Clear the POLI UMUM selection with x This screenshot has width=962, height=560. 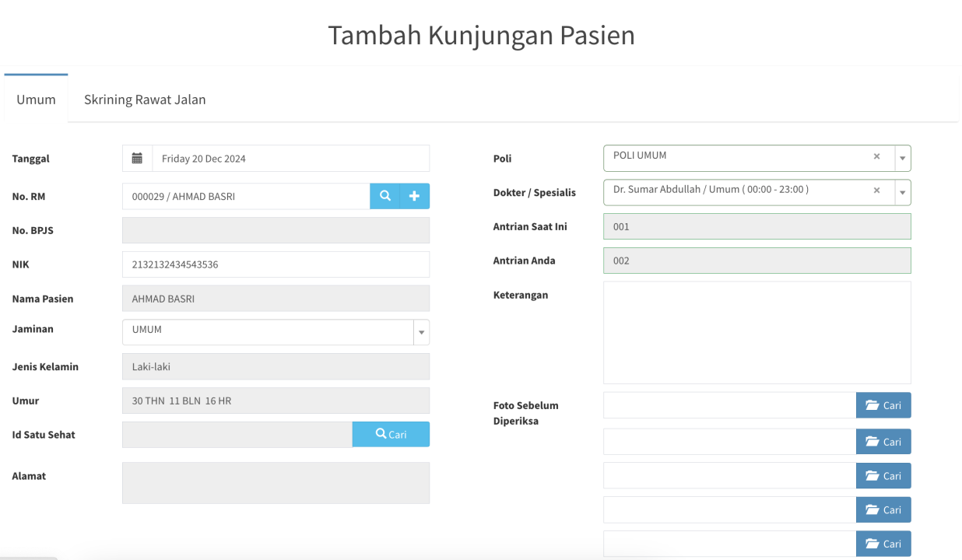[x=876, y=156]
